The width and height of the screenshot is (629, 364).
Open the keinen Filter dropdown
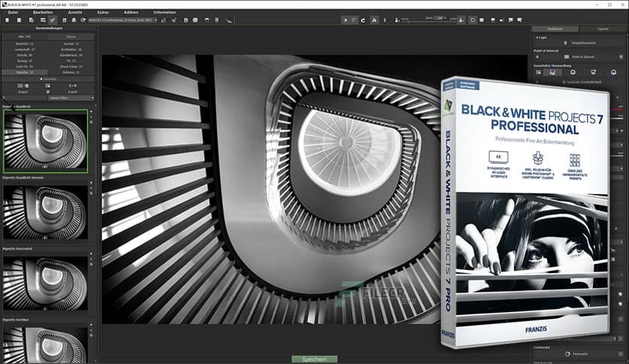[x=71, y=98]
